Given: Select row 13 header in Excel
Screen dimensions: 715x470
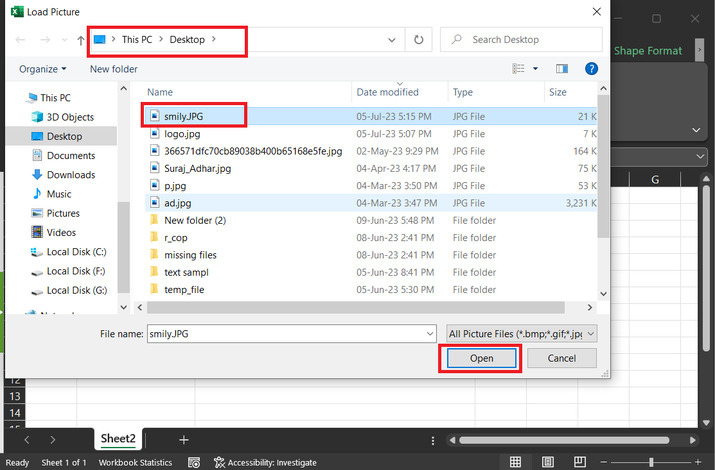Looking at the screenshot, I should click(x=15, y=396).
